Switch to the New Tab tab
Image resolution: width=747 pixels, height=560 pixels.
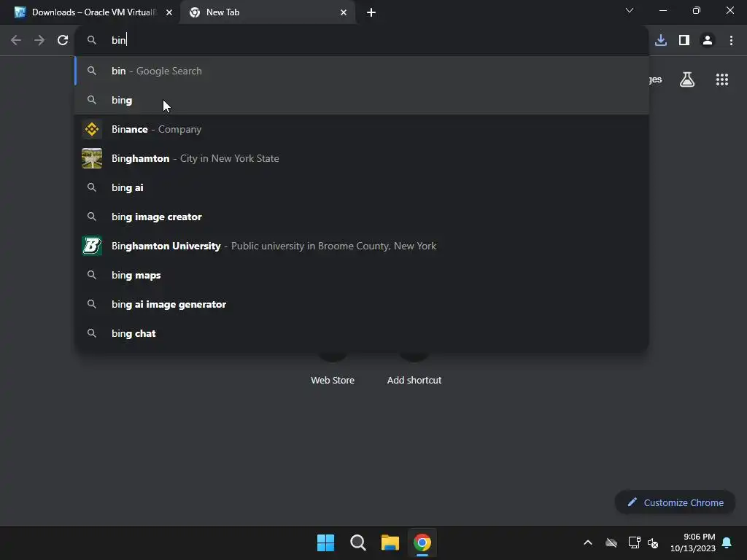click(x=268, y=12)
